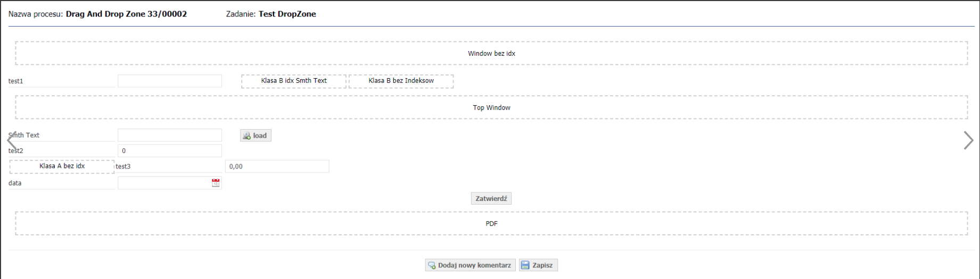Click the PDF drop zone
The width and height of the screenshot is (980, 279).
coord(491,224)
